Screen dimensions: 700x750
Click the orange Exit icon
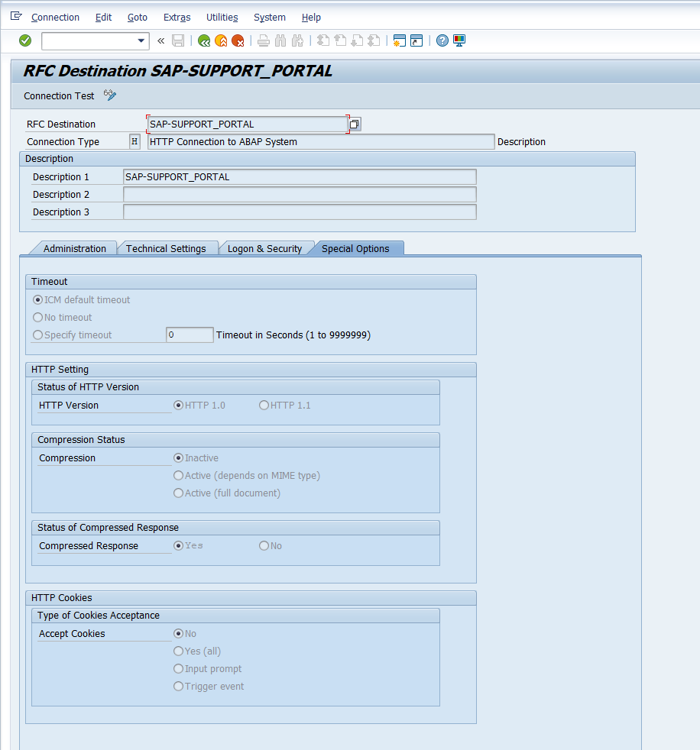click(x=221, y=40)
